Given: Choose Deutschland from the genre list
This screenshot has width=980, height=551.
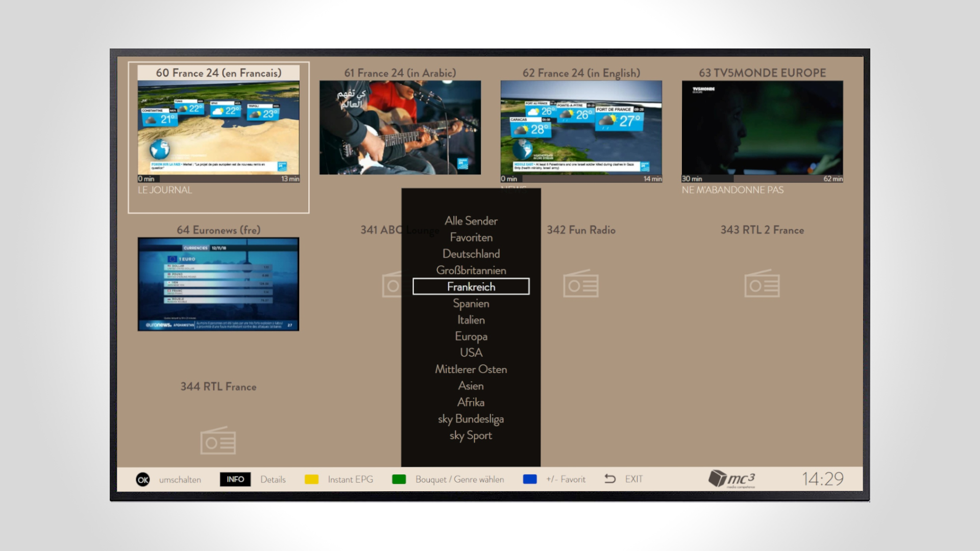Looking at the screenshot, I should pyautogui.click(x=471, y=254).
